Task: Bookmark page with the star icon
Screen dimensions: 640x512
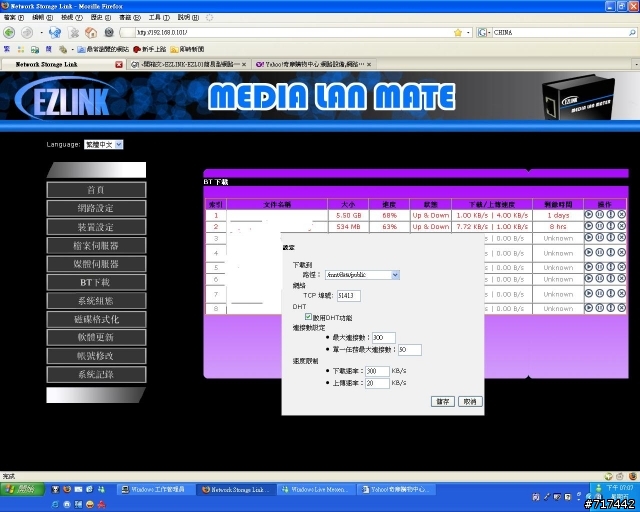Action: tap(458, 33)
